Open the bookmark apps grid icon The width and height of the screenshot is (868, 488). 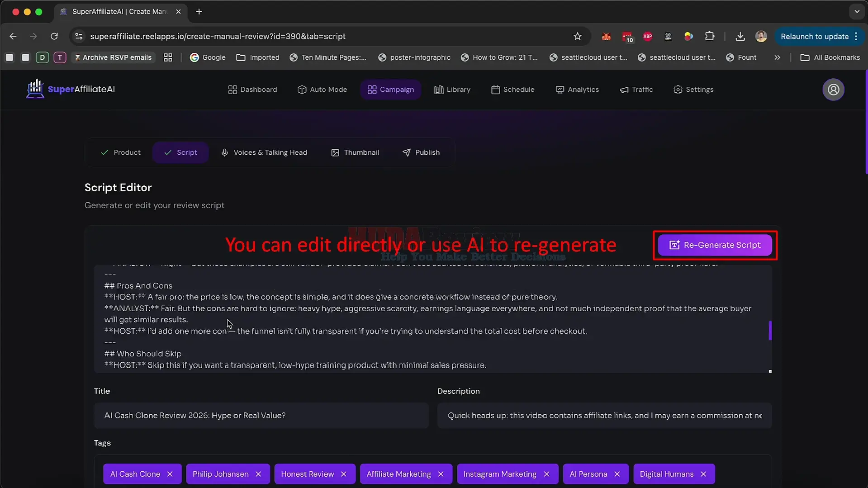tap(168, 57)
